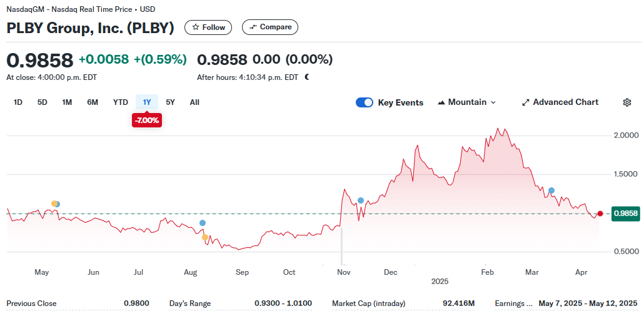
Task: Open chart settings gear icon
Action: tap(626, 102)
